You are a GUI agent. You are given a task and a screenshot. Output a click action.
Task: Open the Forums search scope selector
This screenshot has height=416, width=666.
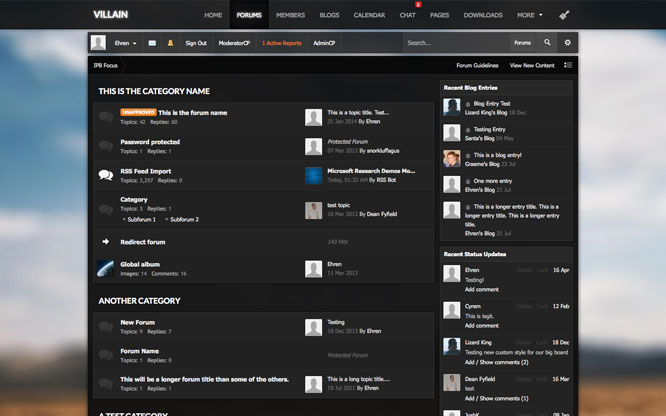pos(522,43)
